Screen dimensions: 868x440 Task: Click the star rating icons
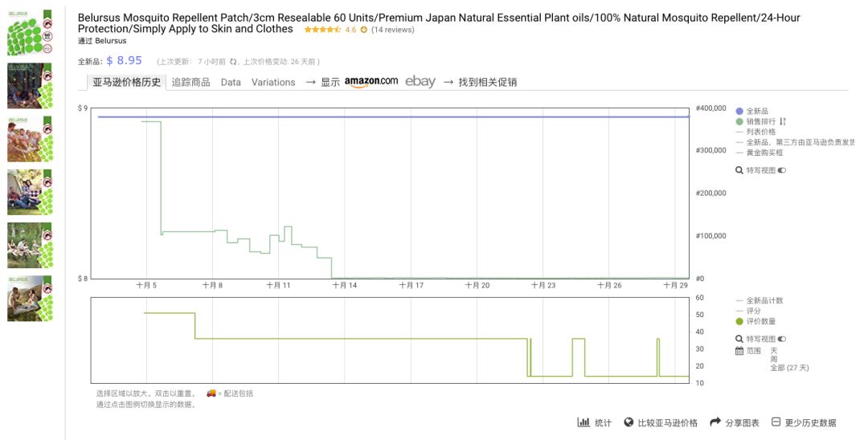click(322, 30)
